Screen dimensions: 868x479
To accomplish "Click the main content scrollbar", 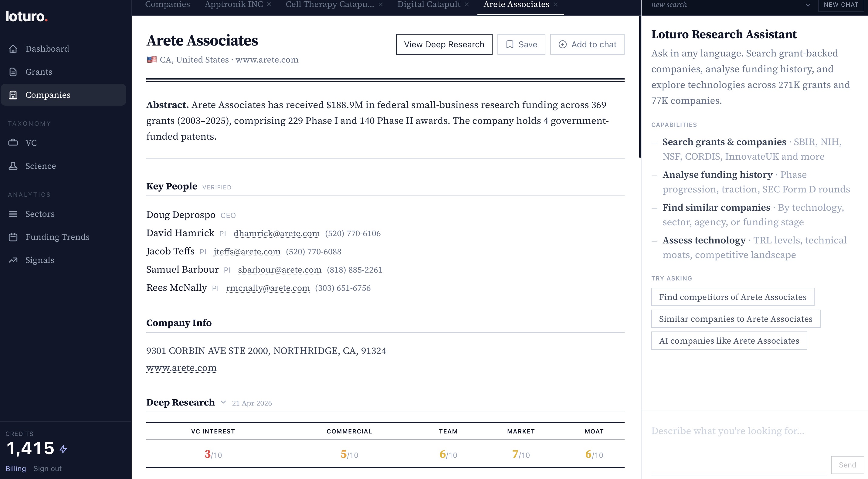I will [640, 87].
